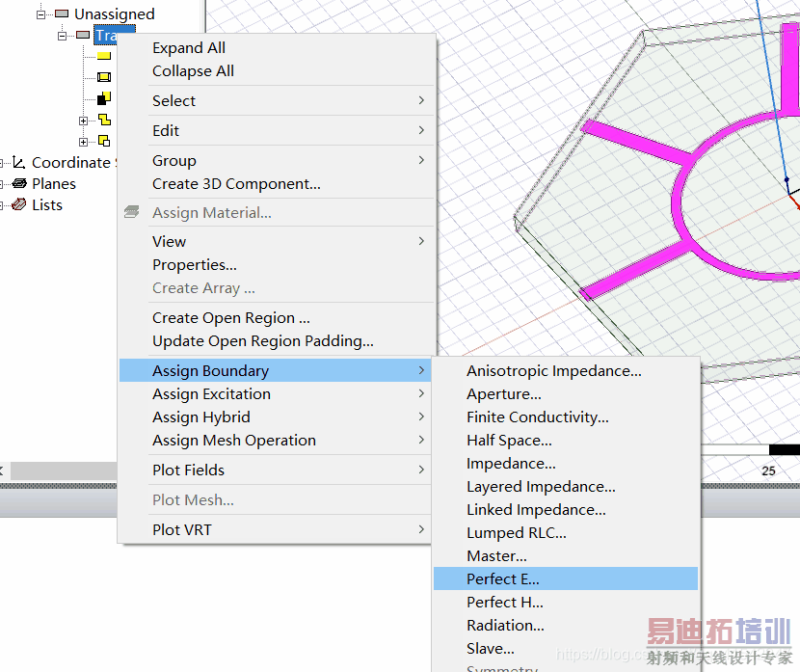Image resolution: width=800 pixels, height=672 pixels.
Task: Select Anisotropic Impedance... boundary
Action: point(566,370)
